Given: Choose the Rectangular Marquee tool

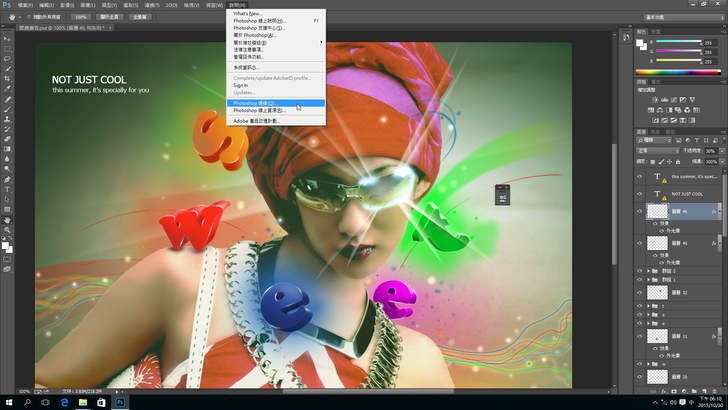Looking at the screenshot, I should (7, 48).
